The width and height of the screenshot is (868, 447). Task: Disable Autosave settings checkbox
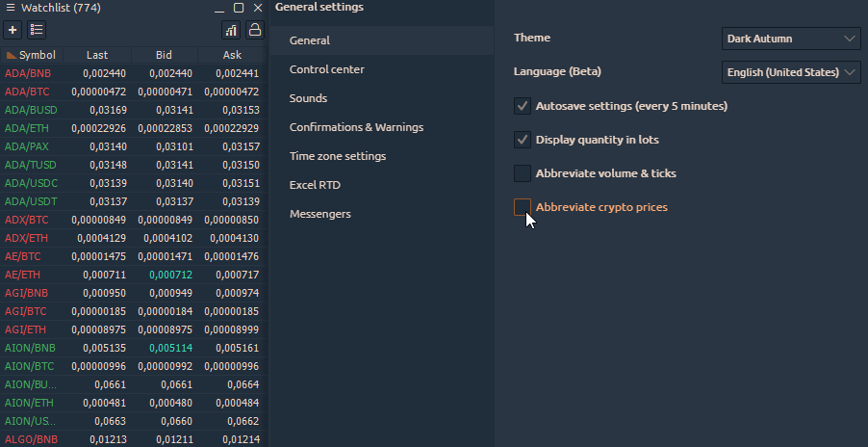523,106
